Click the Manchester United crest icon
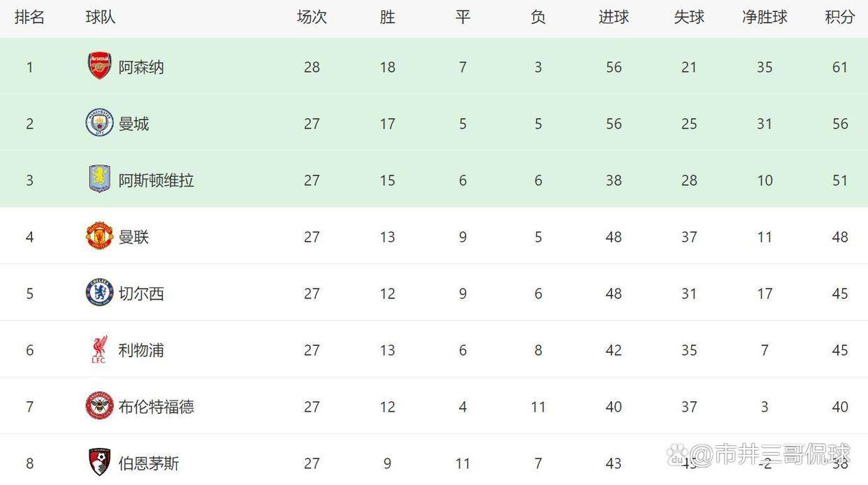 click(99, 236)
